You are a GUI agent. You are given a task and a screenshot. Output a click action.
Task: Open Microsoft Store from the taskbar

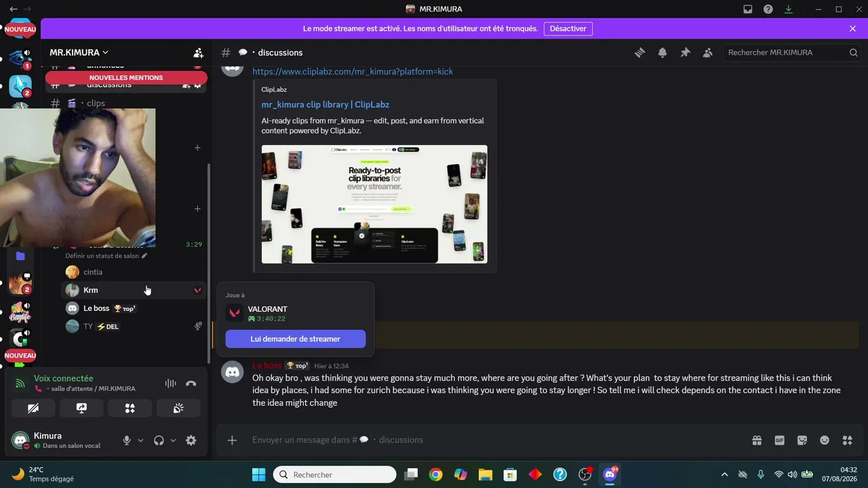(x=510, y=474)
